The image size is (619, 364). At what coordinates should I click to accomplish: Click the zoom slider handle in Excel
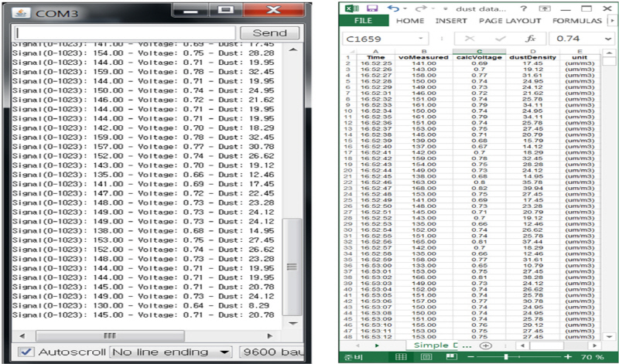pos(505,357)
